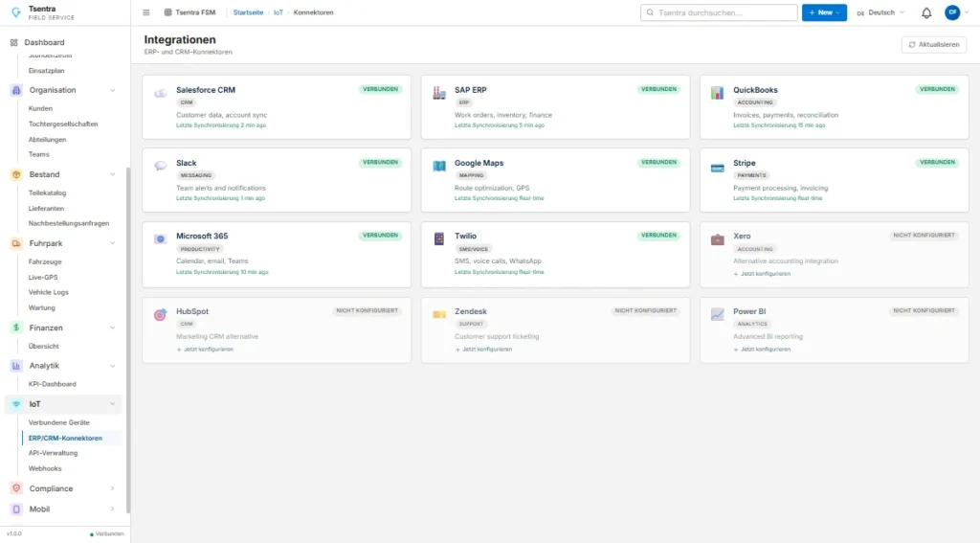Open KPI-Dashboard menu item
Image resolution: width=980 pixels, height=543 pixels.
(52, 384)
